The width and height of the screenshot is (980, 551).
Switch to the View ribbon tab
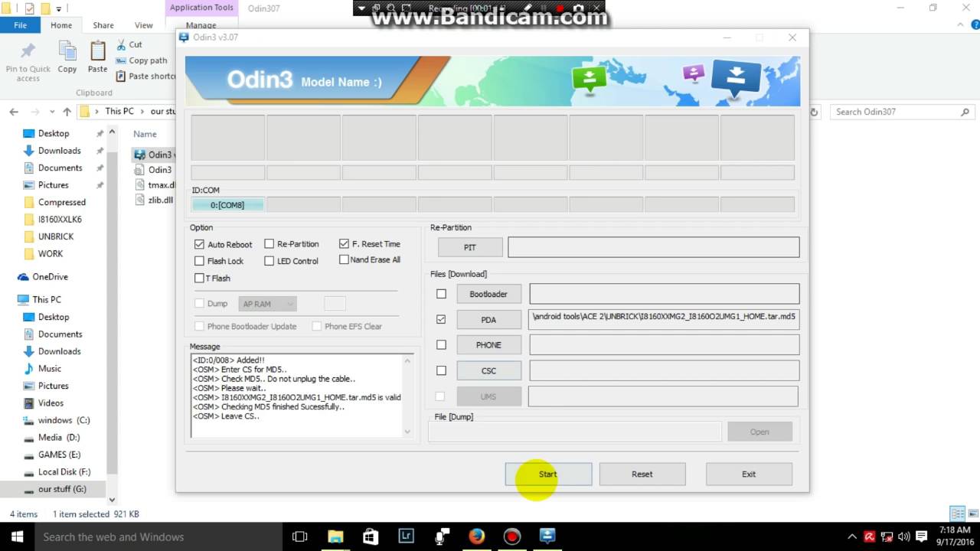pyautogui.click(x=144, y=25)
